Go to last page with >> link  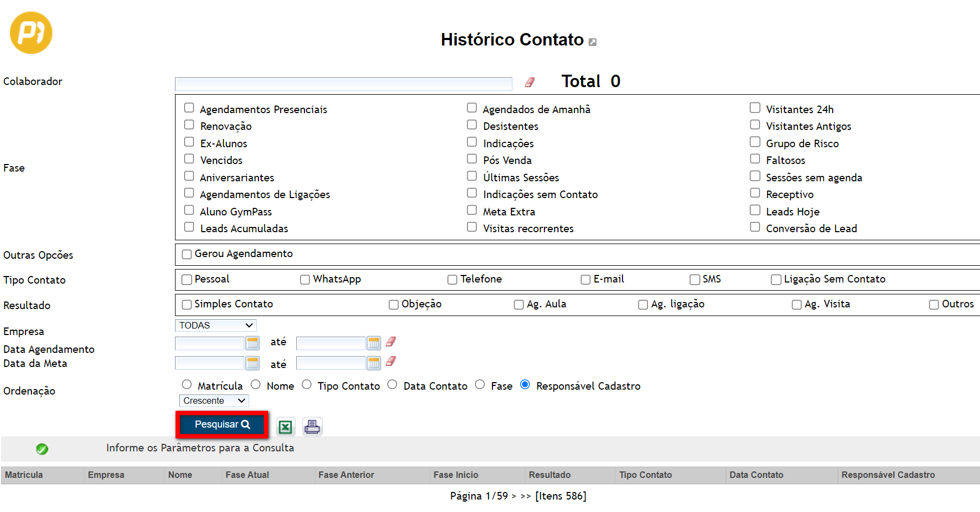pyautogui.click(x=525, y=496)
